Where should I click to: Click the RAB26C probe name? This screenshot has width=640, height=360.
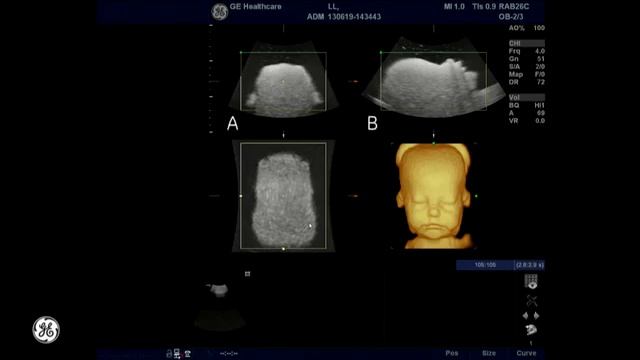point(513,7)
